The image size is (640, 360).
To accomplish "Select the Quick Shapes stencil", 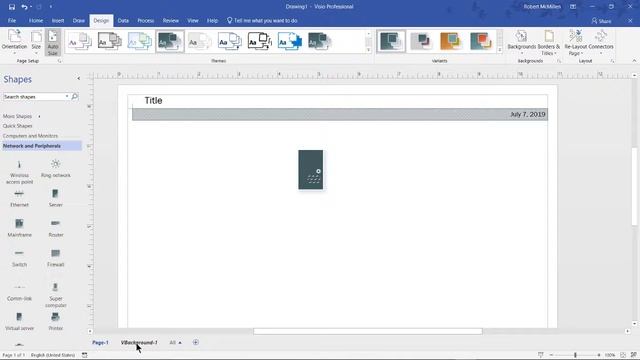I will (x=18, y=126).
